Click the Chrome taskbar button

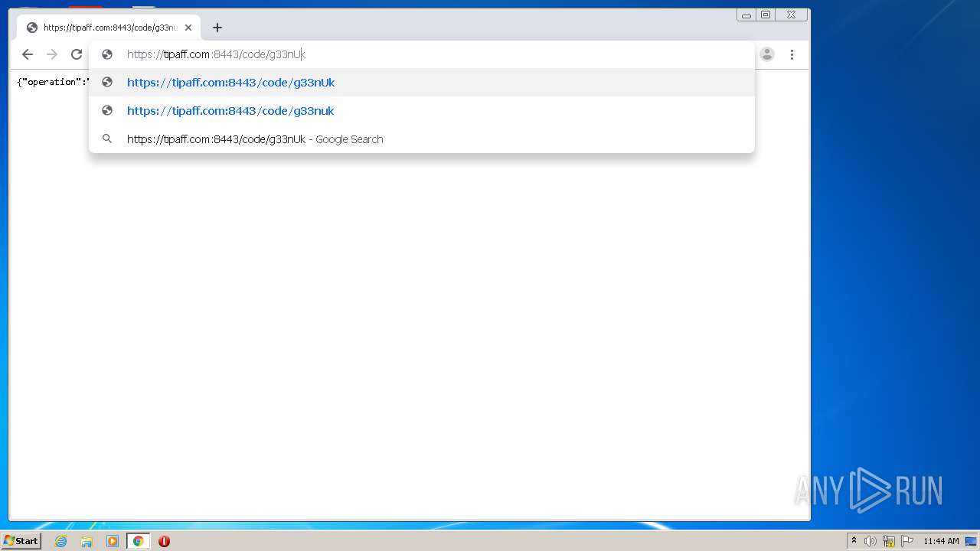point(138,541)
